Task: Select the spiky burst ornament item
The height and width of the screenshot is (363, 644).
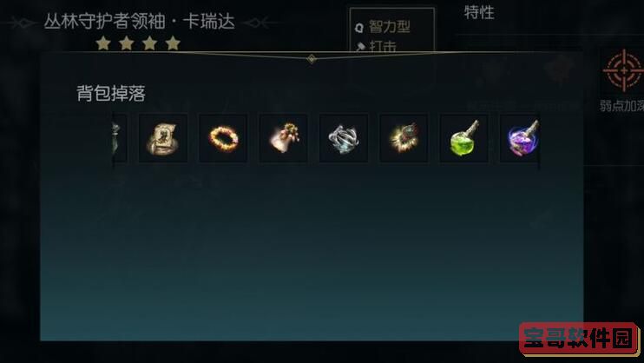Action: tap(404, 139)
